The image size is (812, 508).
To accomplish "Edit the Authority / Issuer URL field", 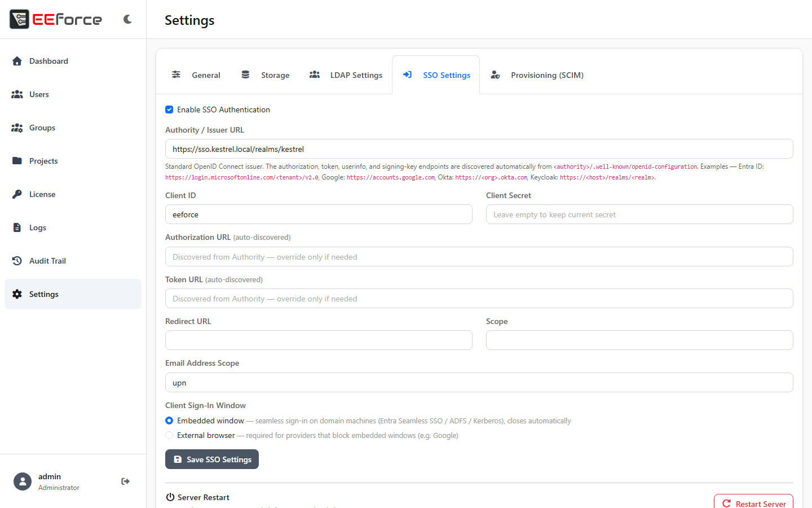I will pyautogui.click(x=479, y=149).
